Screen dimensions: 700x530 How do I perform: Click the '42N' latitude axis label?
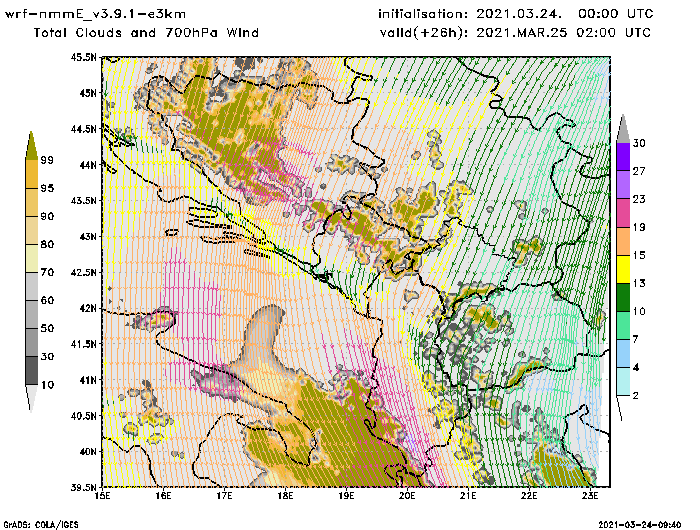[88, 308]
